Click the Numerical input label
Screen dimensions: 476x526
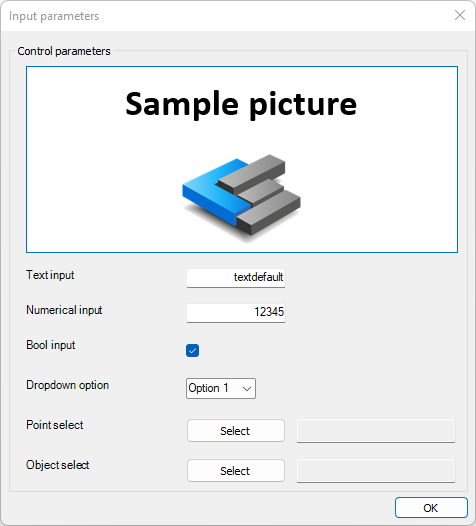click(x=64, y=310)
